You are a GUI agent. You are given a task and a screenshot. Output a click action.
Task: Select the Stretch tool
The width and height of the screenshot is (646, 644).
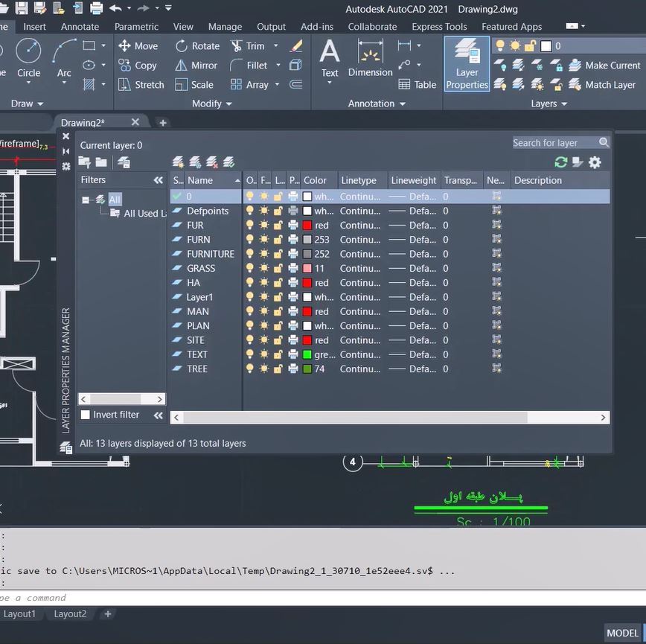(141, 84)
